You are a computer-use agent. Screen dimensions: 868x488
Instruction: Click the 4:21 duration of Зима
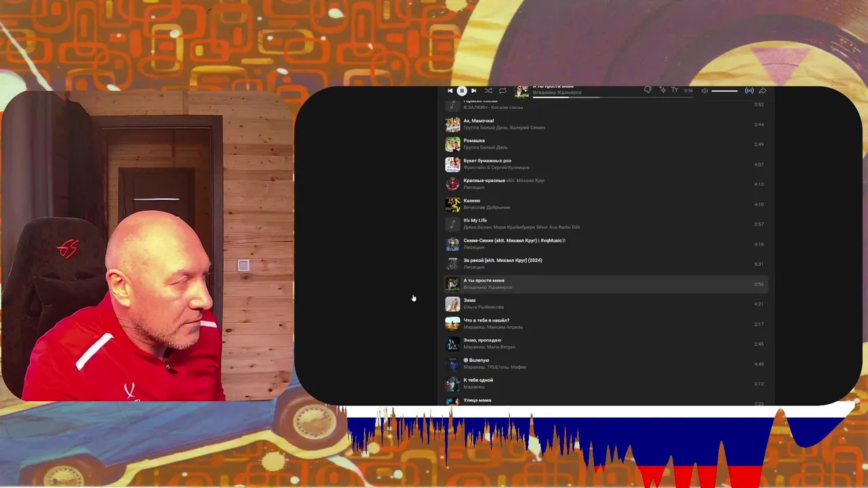pyautogui.click(x=759, y=304)
